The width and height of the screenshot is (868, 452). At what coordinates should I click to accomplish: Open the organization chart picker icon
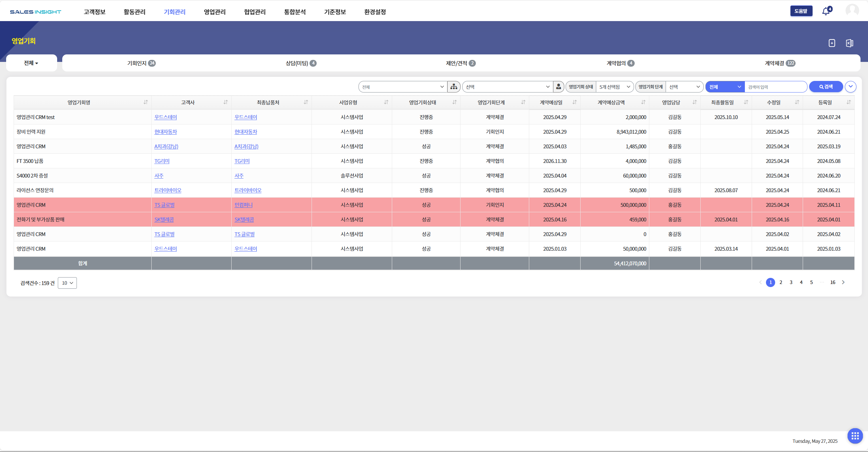point(454,87)
